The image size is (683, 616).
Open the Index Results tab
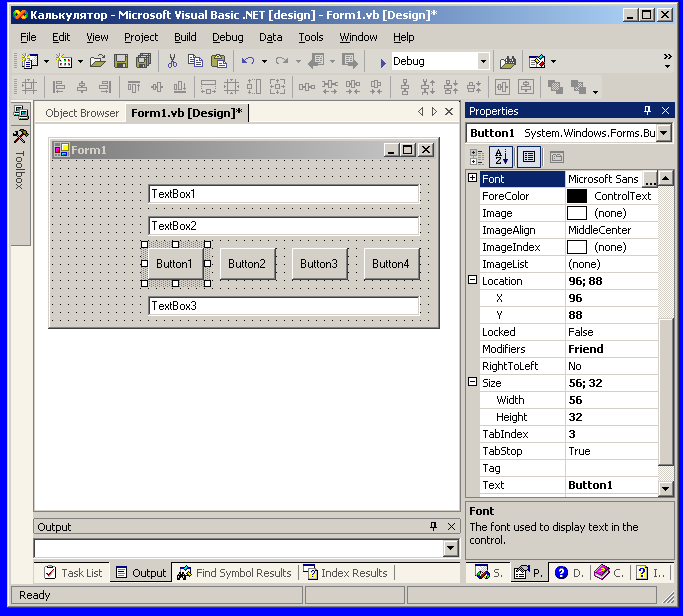[345, 573]
